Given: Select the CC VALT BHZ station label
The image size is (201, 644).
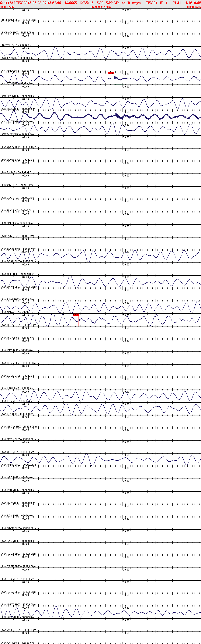Looking at the screenshot, I should tap(18, 122).
